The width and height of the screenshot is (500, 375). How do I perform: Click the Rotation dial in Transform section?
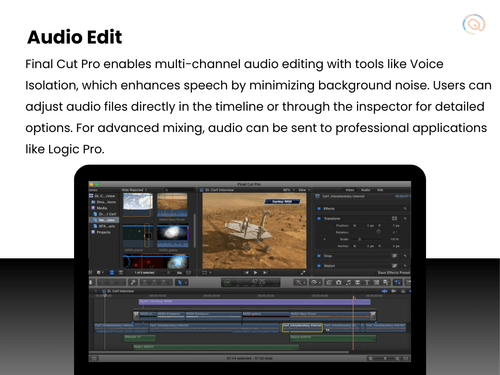click(378, 232)
